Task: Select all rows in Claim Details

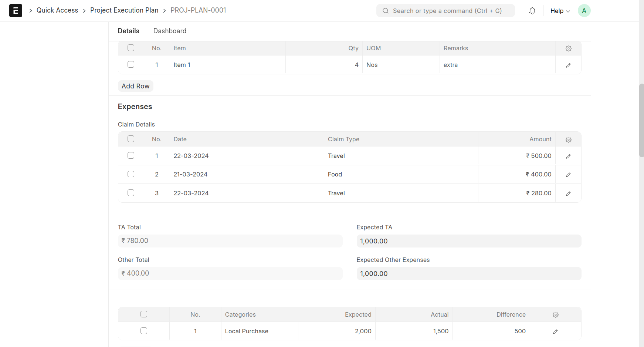Action: coord(131,139)
